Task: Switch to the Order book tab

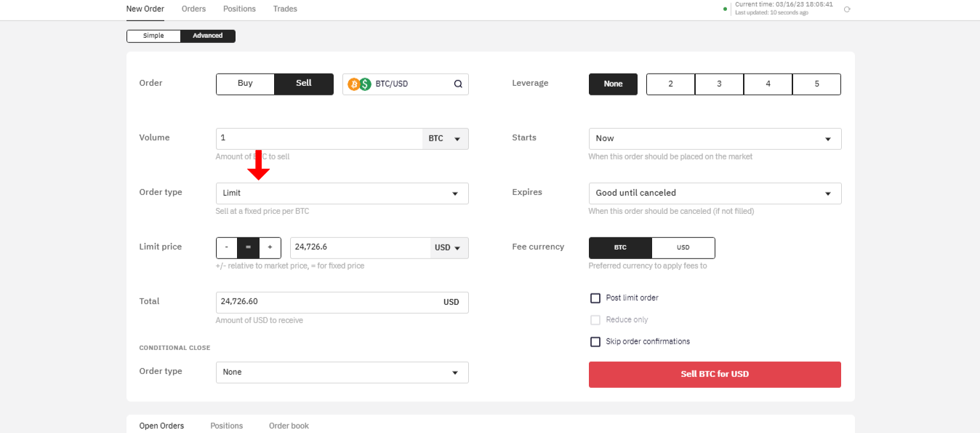Action: coord(289,426)
